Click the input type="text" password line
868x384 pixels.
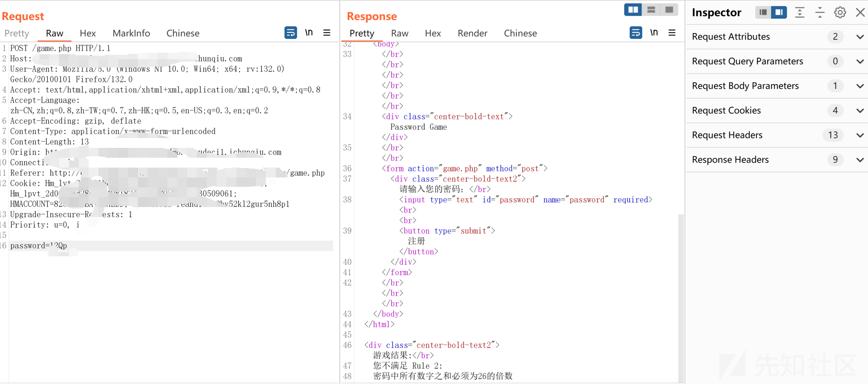pos(526,200)
